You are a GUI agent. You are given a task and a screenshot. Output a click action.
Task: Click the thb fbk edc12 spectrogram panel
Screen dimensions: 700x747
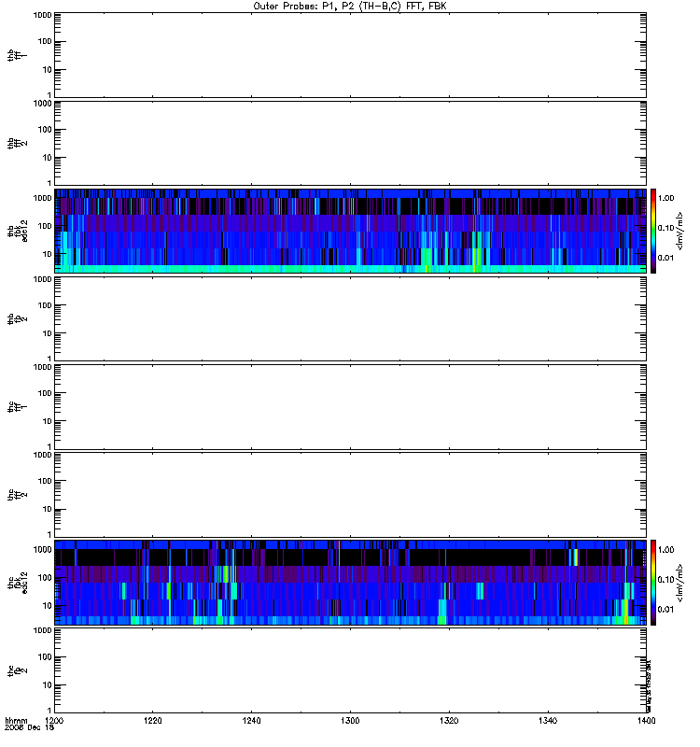[350, 231]
